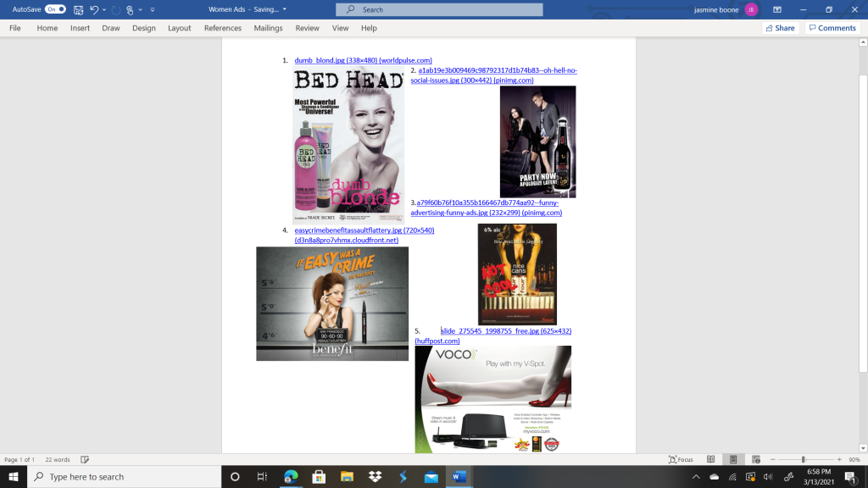Click the Search box in title bar
Image resolution: width=868 pixels, height=488 pixels.
click(x=439, y=9)
